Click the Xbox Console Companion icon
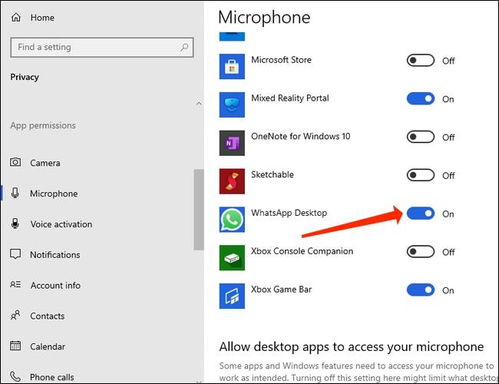499x384 pixels. coord(232,258)
